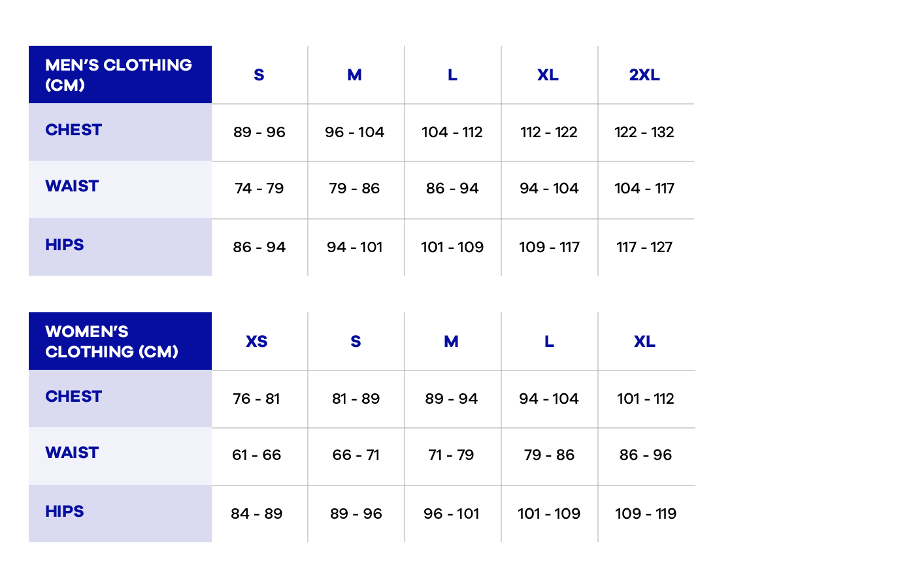Click the women's hips value 89 - 96
Image resolution: width=915 pixels, height=588 pixels.
pyautogui.click(x=356, y=514)
